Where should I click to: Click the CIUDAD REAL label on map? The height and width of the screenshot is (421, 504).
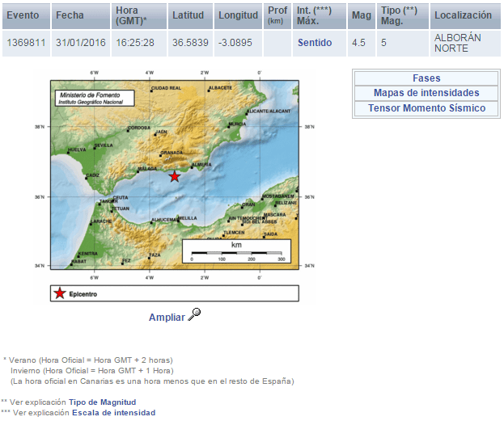coord(166,88)
